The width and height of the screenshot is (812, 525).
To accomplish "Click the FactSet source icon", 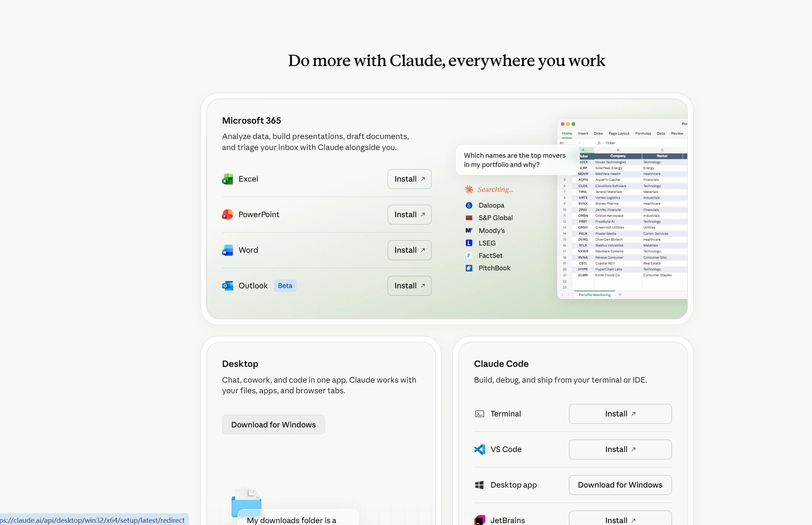I will (469, 256).
